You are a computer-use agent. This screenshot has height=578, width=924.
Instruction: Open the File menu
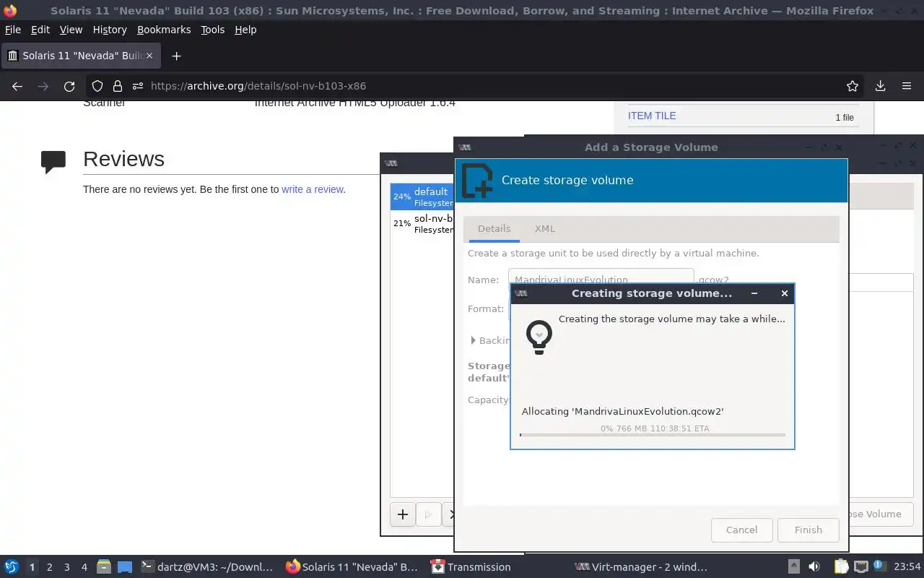[13, 30]
